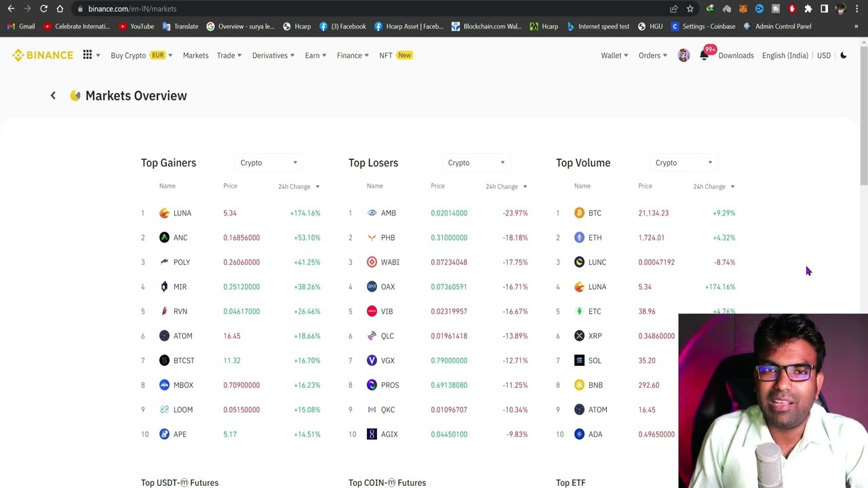Expand the Finance menu
The height and width of the screenshot is (488, 868).
(x=353, y=56)
